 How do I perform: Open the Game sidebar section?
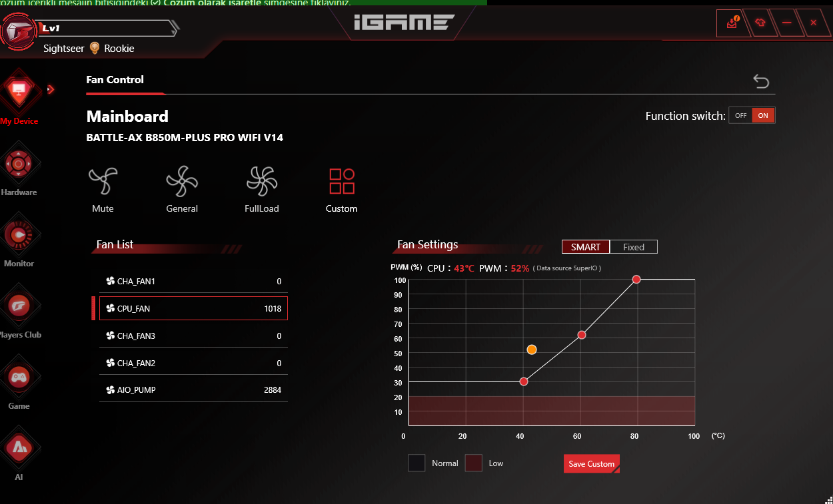tap(19, 383)
